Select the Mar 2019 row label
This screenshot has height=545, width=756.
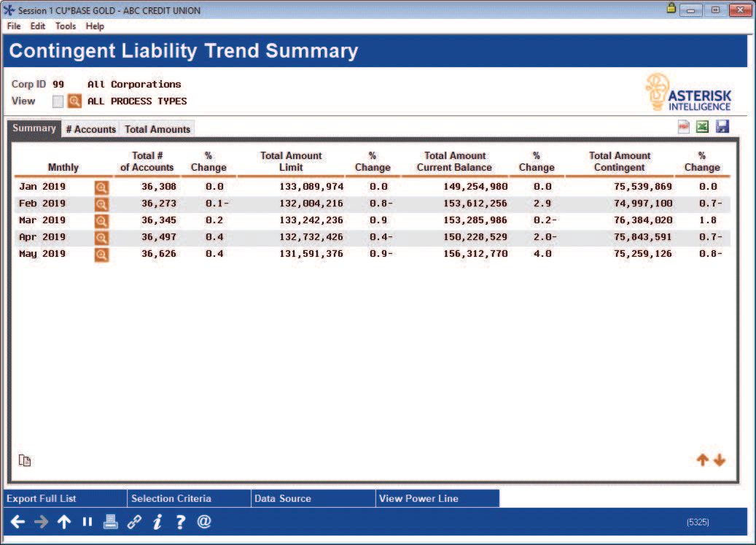(x=42, y=220)
